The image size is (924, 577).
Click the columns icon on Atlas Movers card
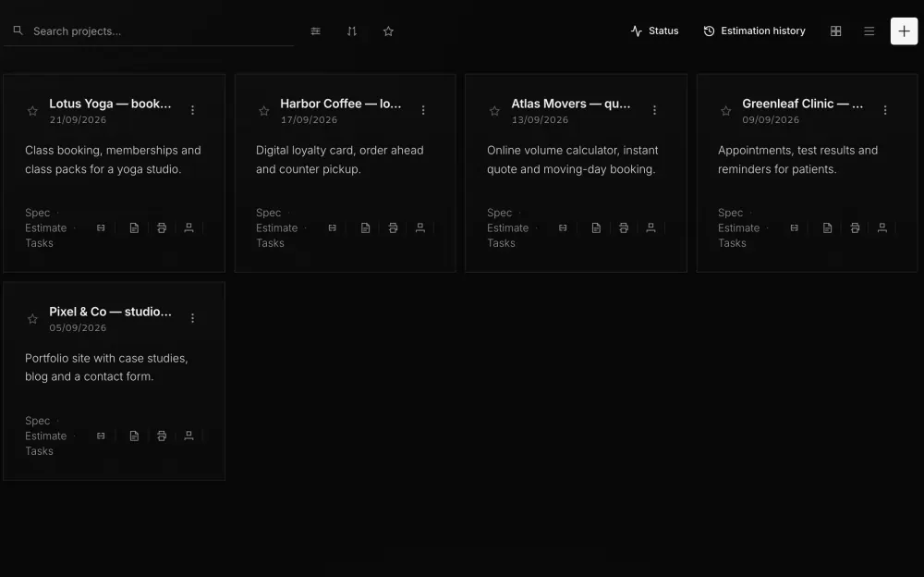coord(563,227)
